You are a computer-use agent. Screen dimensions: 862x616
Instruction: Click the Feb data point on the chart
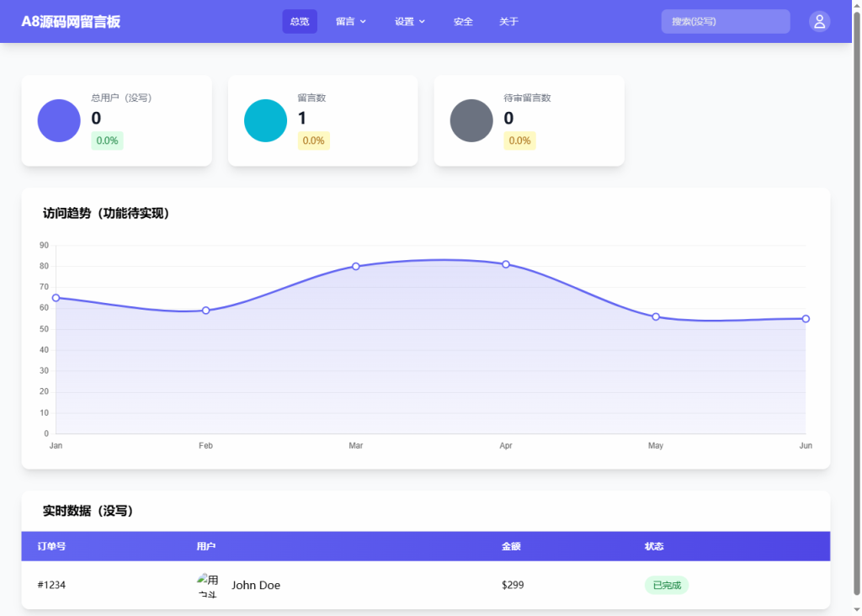[205, 311]
